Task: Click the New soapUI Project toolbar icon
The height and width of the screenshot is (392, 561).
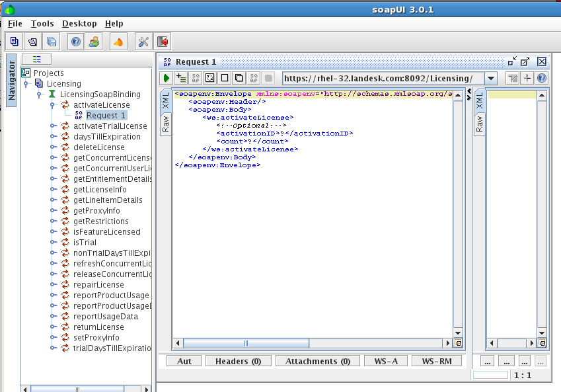Action: [x=15, y=42]
